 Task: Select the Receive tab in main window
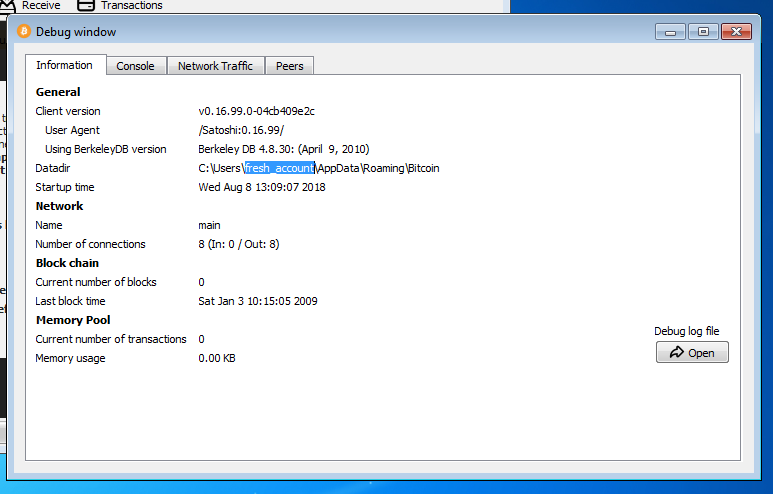pos(30,5)
